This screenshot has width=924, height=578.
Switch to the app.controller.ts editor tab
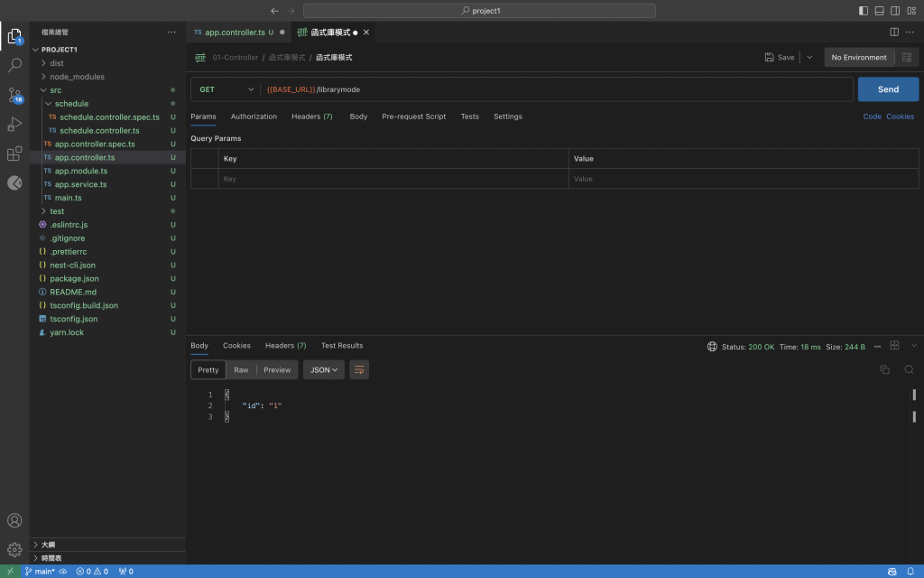tap(235, 33)
